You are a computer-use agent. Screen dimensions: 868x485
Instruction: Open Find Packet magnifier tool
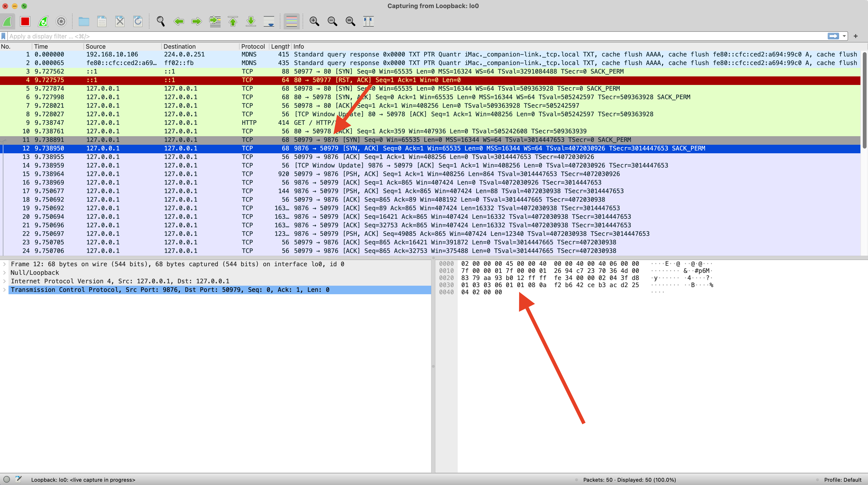tap(161, 21)
